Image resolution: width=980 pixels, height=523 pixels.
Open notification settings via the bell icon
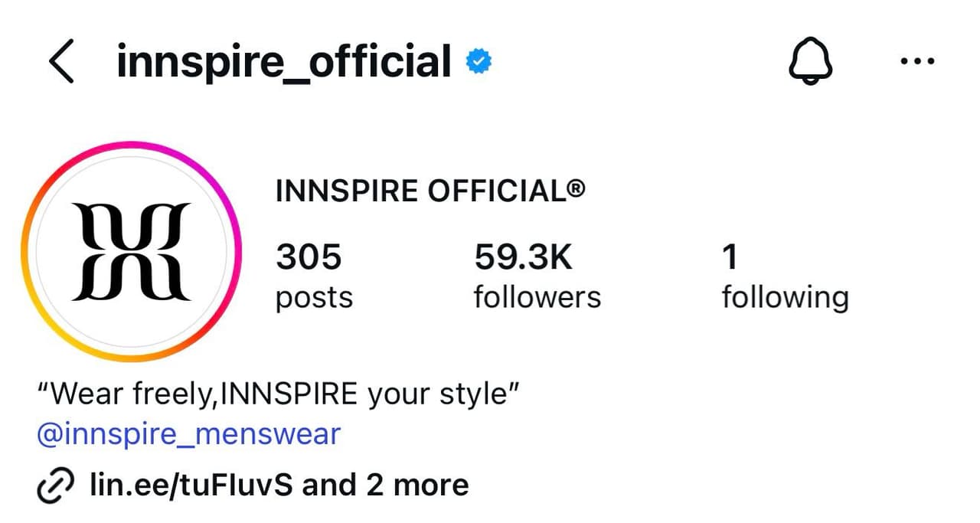point(810,62)
